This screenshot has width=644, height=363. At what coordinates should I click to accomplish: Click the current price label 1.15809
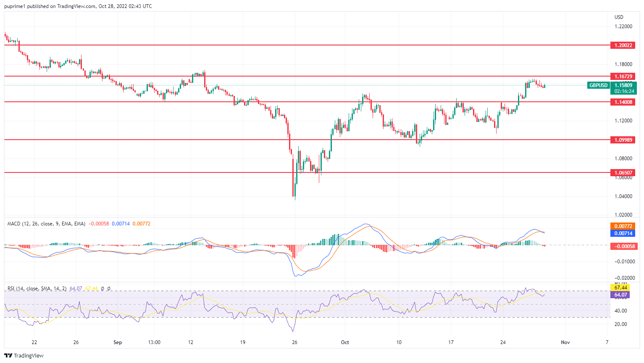click(623, 85)
